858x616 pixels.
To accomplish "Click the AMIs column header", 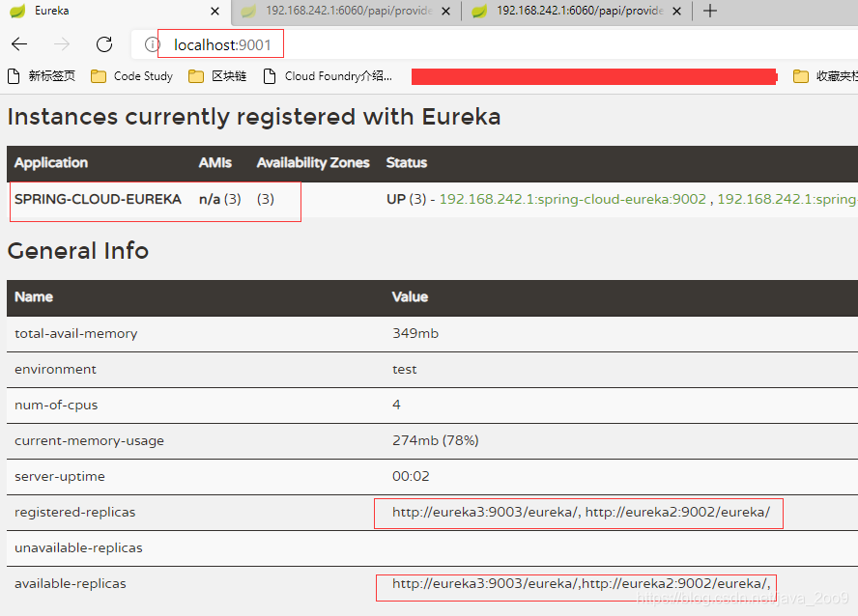I will [x=215, y=163].
